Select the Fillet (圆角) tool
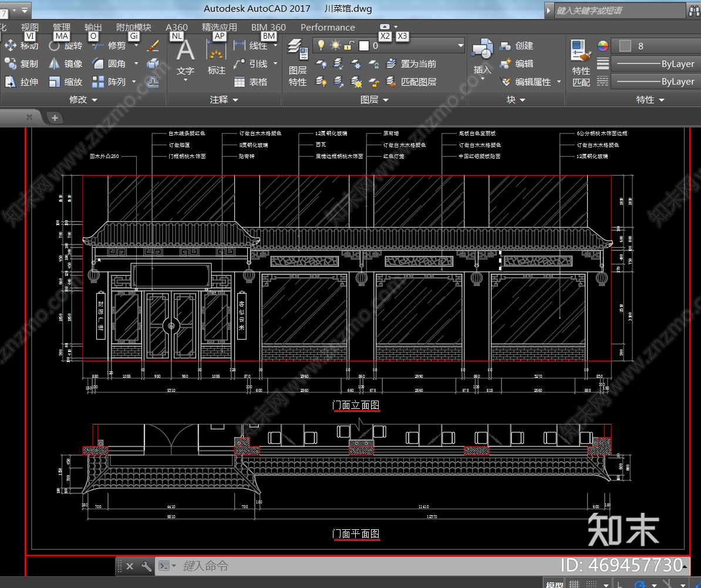Viewport: 701px width, 588px height. coord(110,64)
